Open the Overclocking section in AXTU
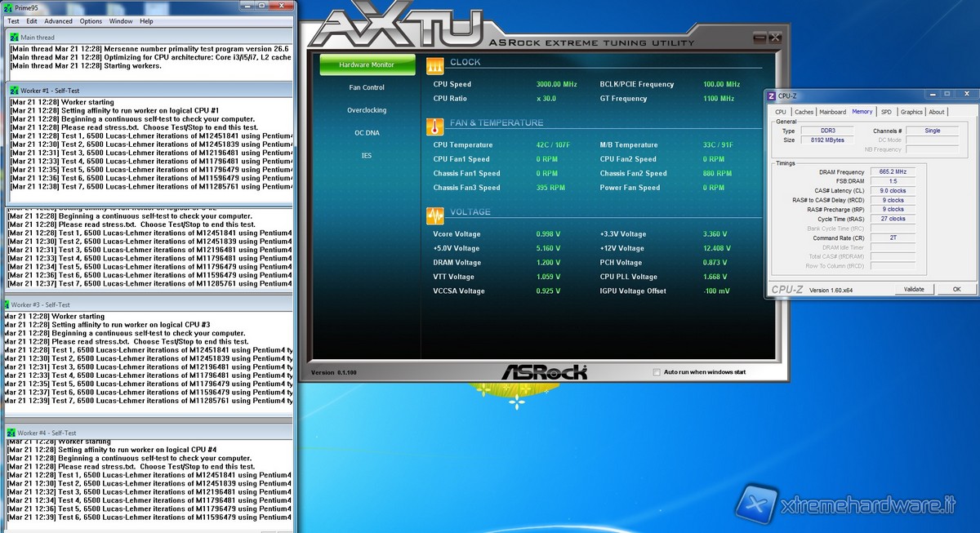980x533 pixels. [367, 110]
